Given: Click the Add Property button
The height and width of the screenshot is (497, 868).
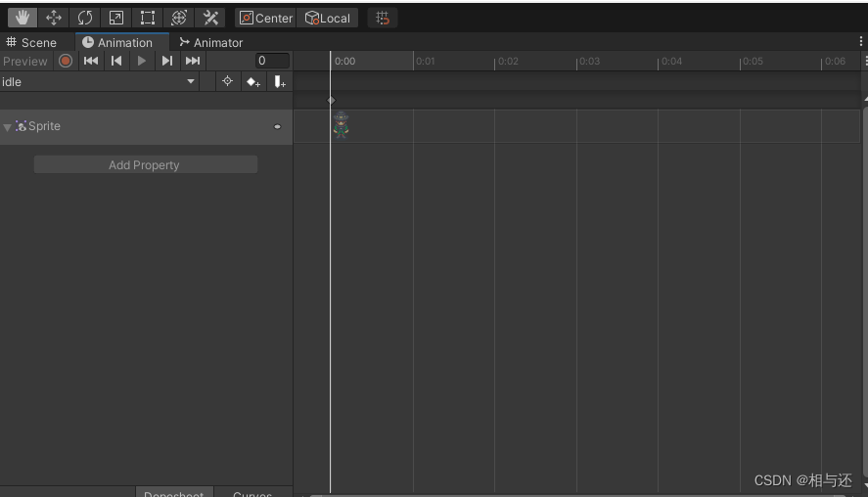Looking at the screenshot, I should point(146,165).
